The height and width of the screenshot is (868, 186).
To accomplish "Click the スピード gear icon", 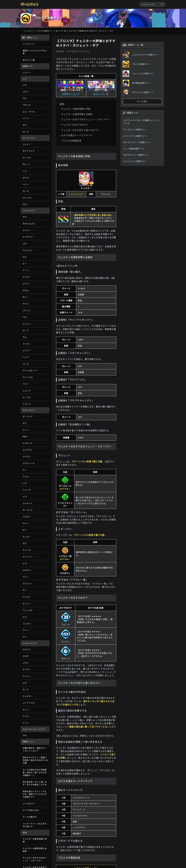I will (65, 617).
